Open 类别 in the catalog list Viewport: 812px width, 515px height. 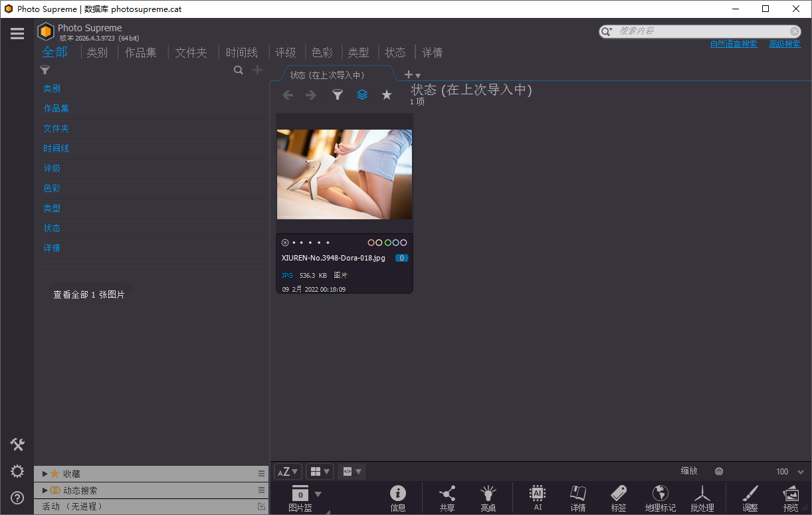(x=52, y=88)
